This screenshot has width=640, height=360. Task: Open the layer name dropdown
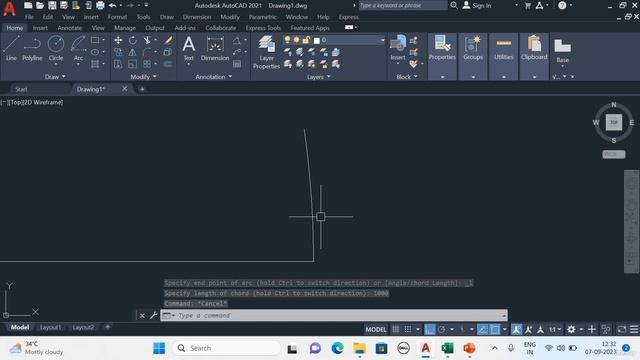click(382, 40)
